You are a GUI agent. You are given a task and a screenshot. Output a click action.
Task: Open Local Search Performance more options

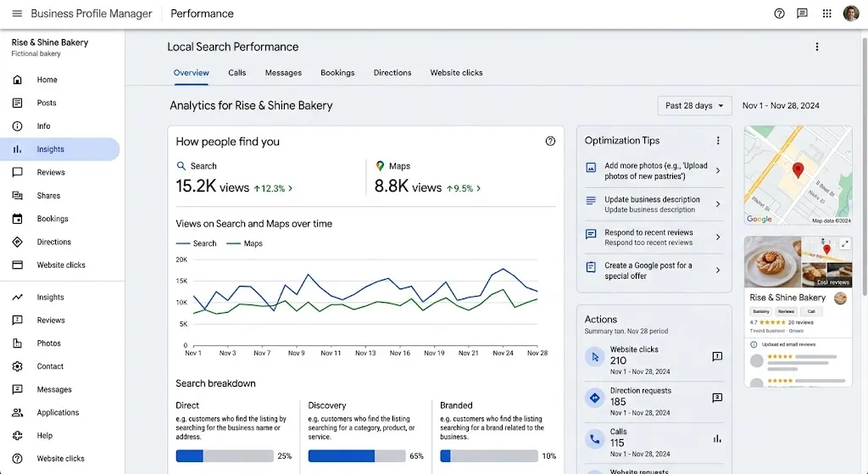point(816,47)
